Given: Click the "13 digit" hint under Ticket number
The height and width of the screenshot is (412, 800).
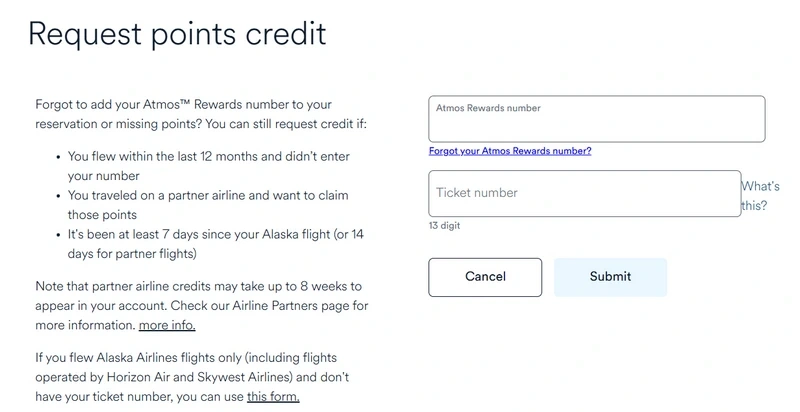Looking at the screenshot, I should pyautogui.click(x=444, y=226).
